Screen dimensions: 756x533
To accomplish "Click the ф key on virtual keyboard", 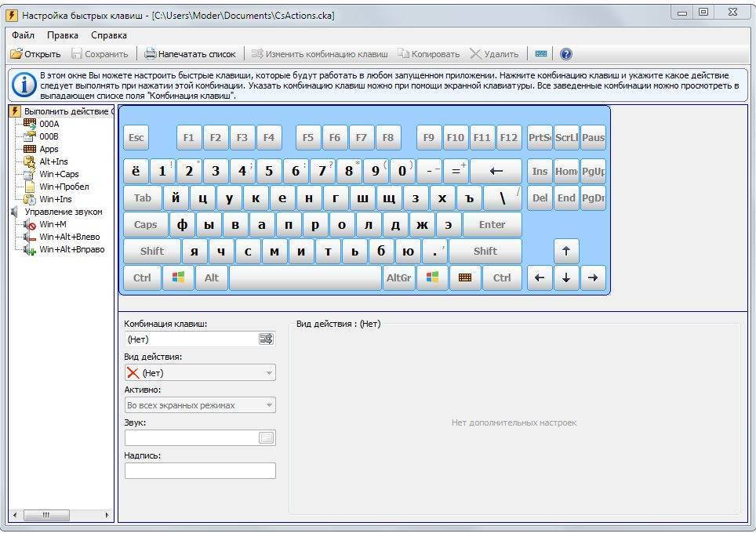I will (182, 225).
